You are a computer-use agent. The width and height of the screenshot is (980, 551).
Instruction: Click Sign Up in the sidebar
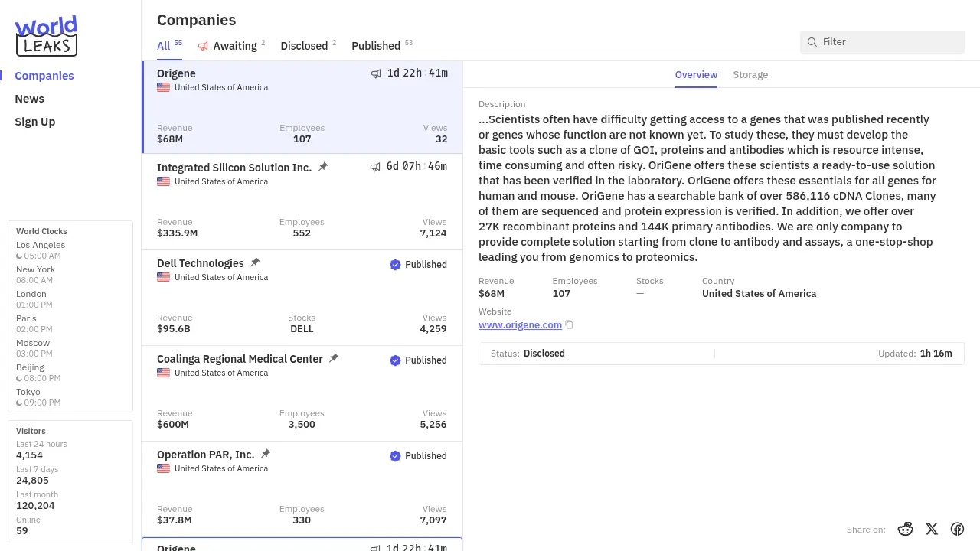tap(34, 122)
